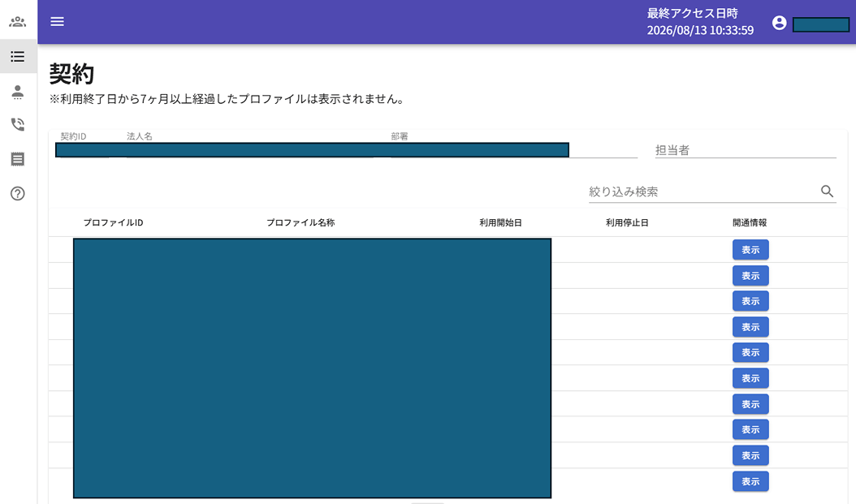The height and width of the screenshot is (504, 856).
Task: Open the phone call sidebar icon
Action: click(18, 124)
